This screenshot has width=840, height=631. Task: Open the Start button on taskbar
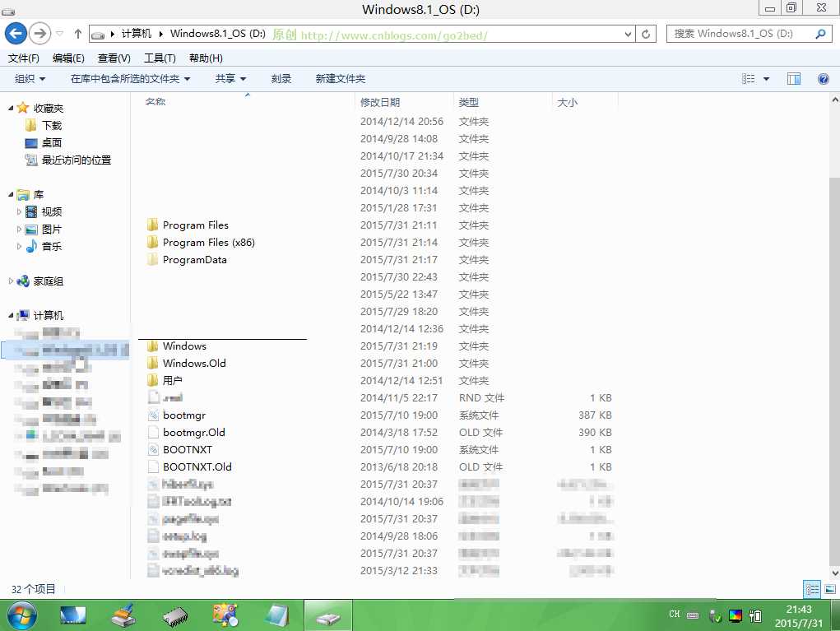(21, 615)
